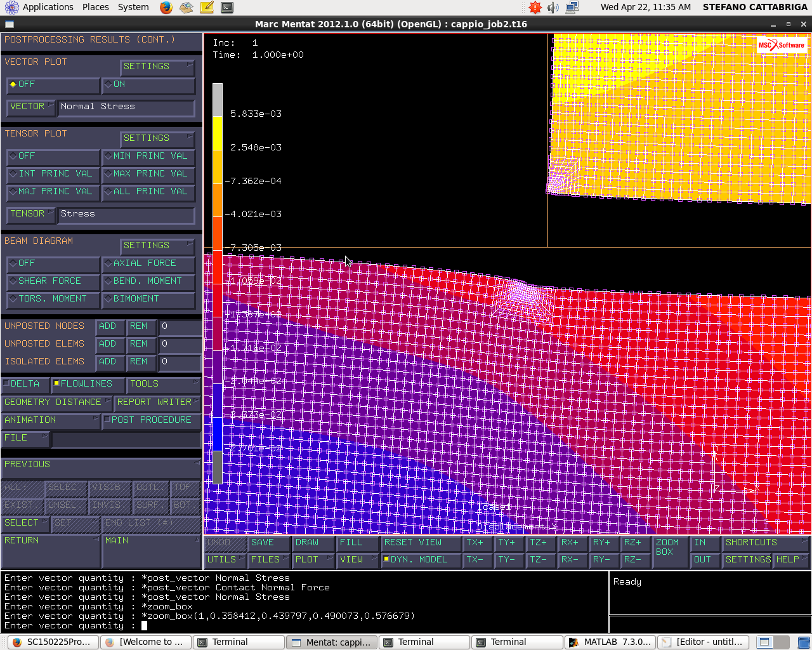Click the Show Desktop taskbar icon
This screenshot has width=812, height=650.
[x=765, y=642]
